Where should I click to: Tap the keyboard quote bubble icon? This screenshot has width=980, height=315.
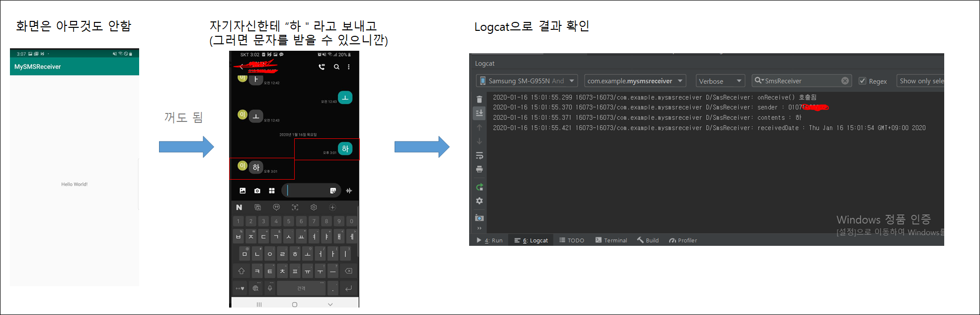click(276, 208)
